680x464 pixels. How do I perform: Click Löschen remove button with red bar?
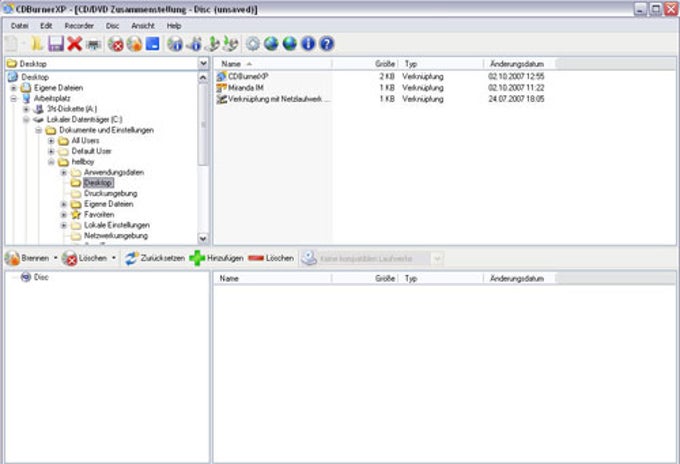point(271,258)
